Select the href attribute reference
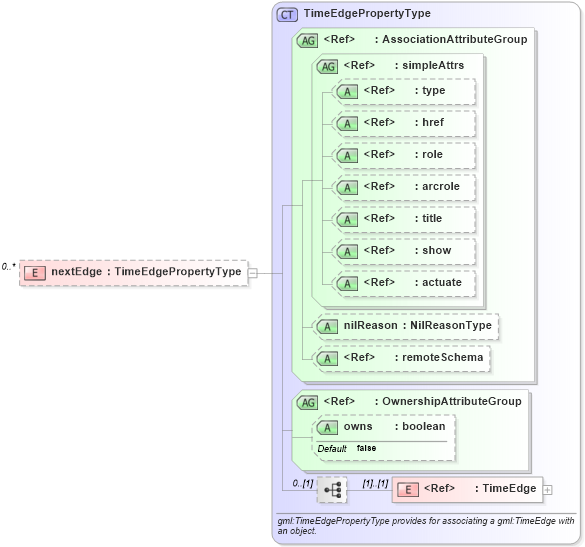585x547 pixels. pyautogui.click(x=404, y=122)
